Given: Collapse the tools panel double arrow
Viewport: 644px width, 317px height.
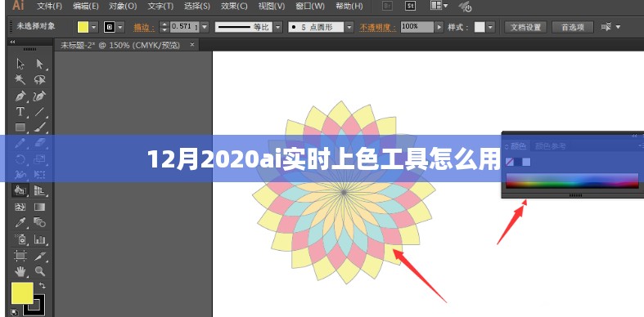Looking at the screenshot, I should [12, 42].
